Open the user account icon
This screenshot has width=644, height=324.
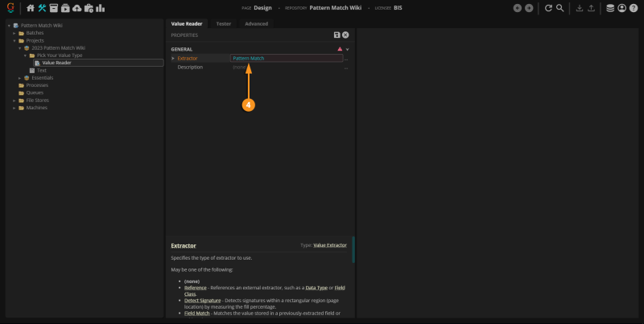(621, 8)
